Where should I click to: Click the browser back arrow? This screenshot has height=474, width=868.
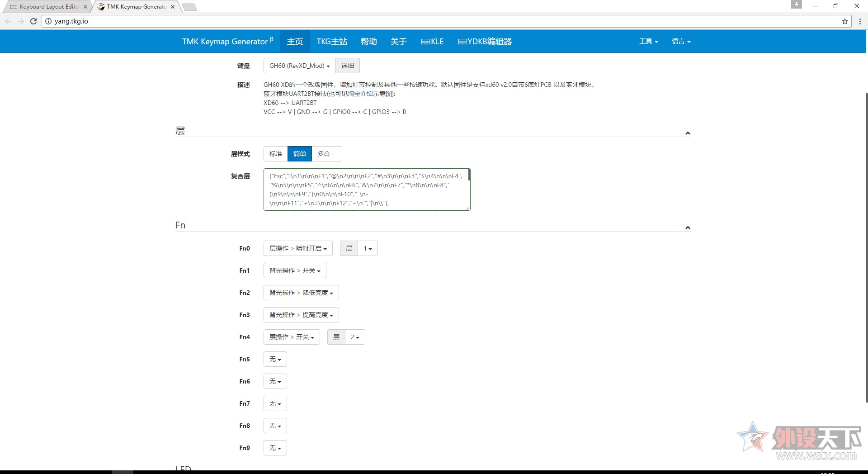[x=8, y=21]
